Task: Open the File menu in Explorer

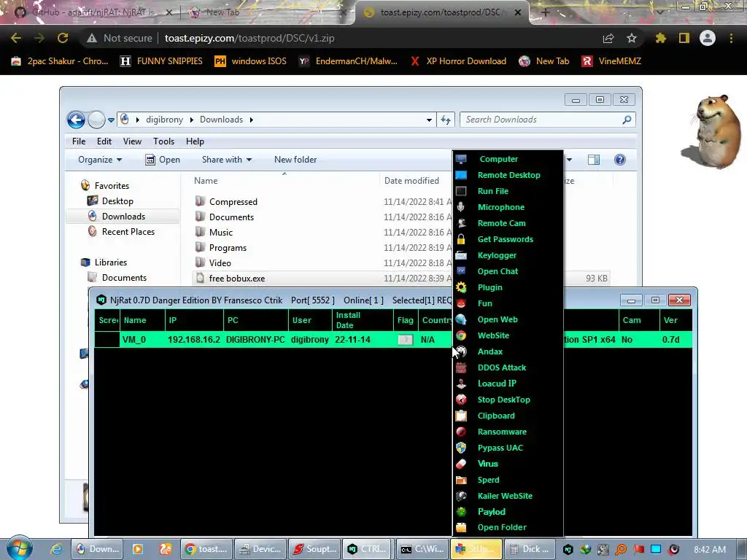Action: [x=79, y=141]
